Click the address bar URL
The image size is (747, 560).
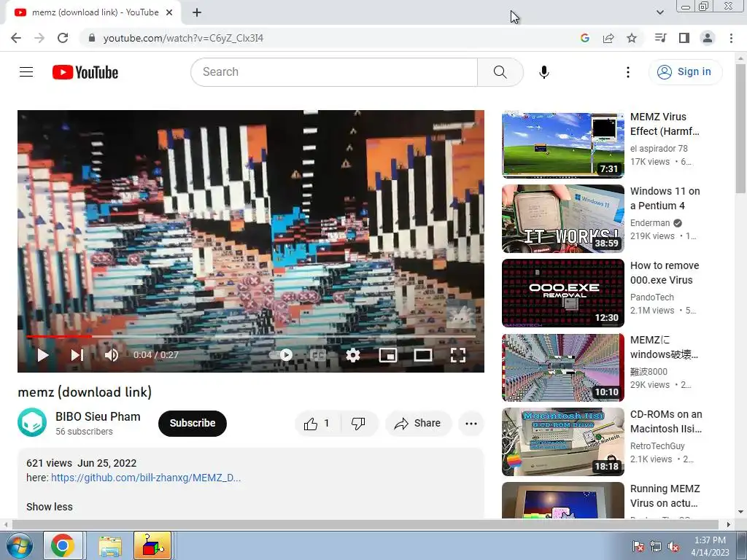(183, 38)
